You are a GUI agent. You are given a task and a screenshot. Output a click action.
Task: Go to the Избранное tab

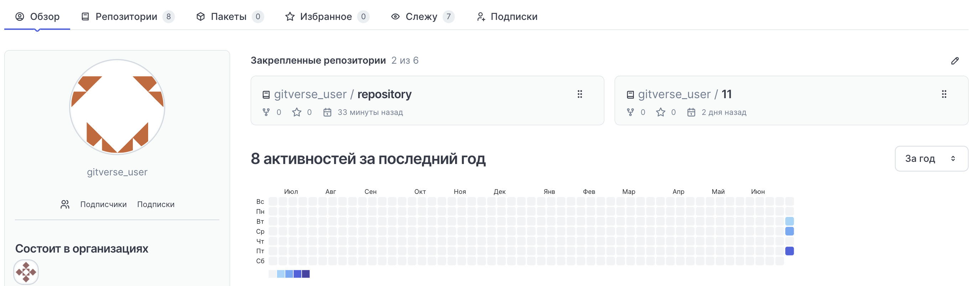point(327,17)
